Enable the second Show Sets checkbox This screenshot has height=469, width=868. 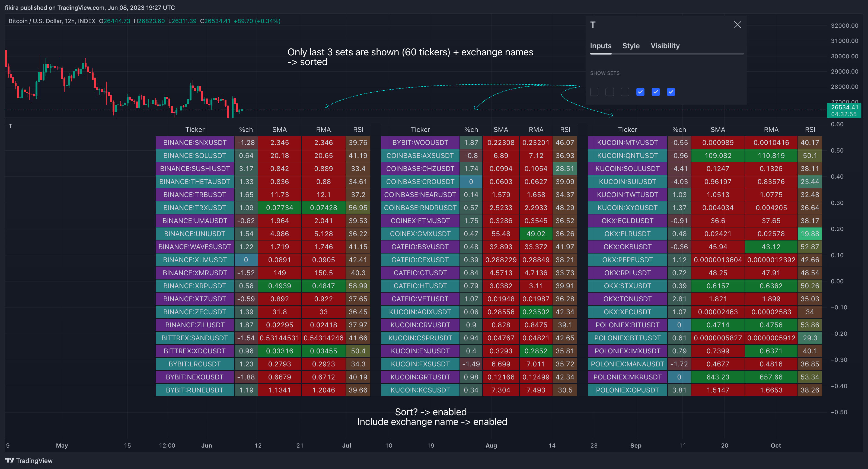[x=609, y=92]
